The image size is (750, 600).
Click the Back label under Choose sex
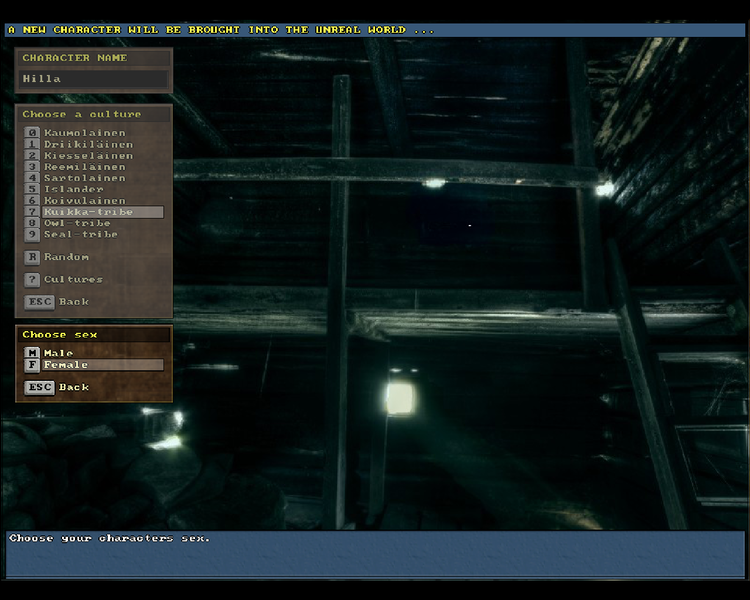[x=73, y=387]
